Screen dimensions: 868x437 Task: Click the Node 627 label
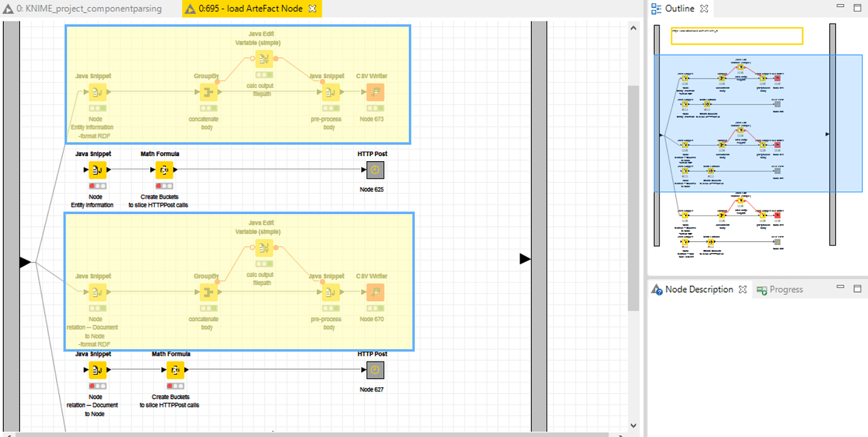point(372,390)
